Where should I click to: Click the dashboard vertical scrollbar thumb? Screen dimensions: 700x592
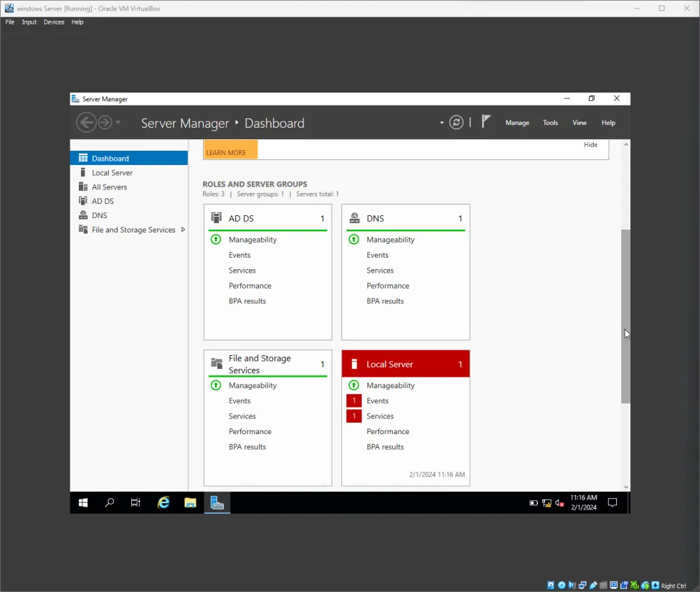pos(625,316)
